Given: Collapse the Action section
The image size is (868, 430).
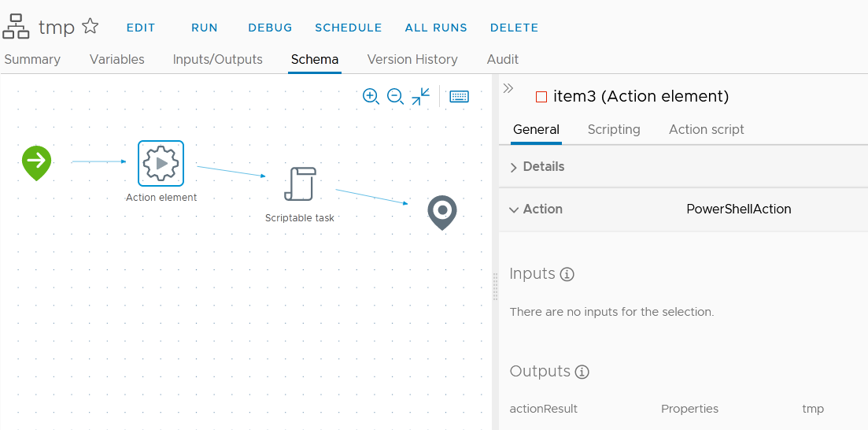Looking at the screenshot, I should pyautogui.click(x=514, y=209).
